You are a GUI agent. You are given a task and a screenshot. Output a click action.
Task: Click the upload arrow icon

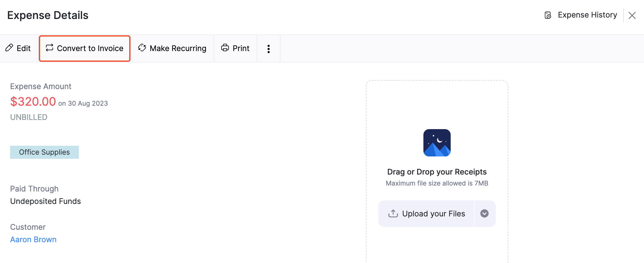pyautogui.click(x=393, y=213)
